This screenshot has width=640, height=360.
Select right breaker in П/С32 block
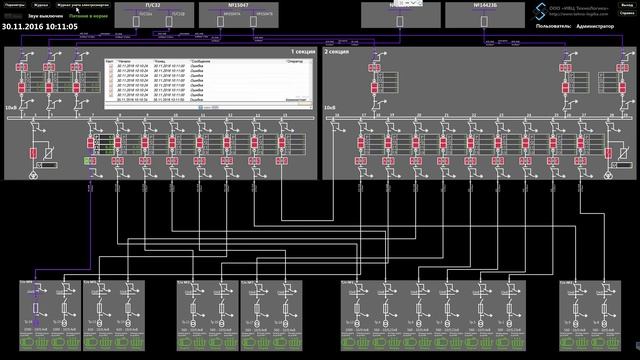[169, 21]
